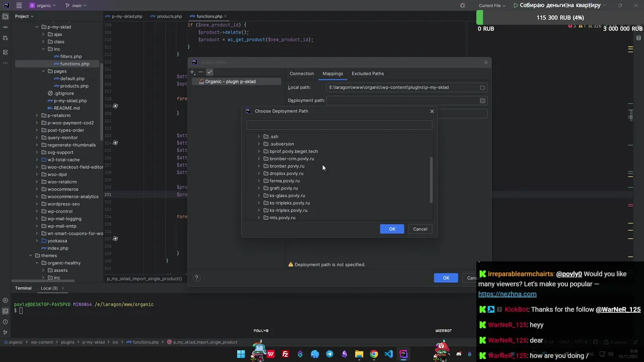Open the main hamburger menu
Screen dimensions: 644x362
click(x=19, y=6)
